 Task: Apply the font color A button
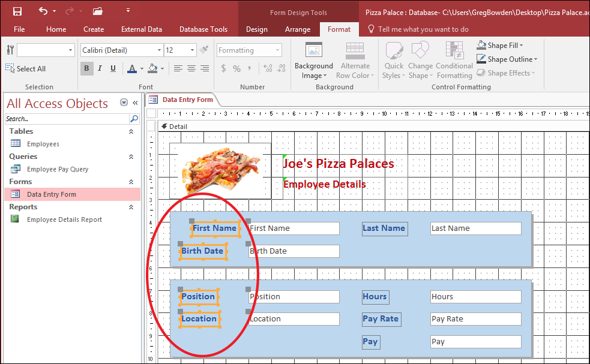(x=132, y=68)
